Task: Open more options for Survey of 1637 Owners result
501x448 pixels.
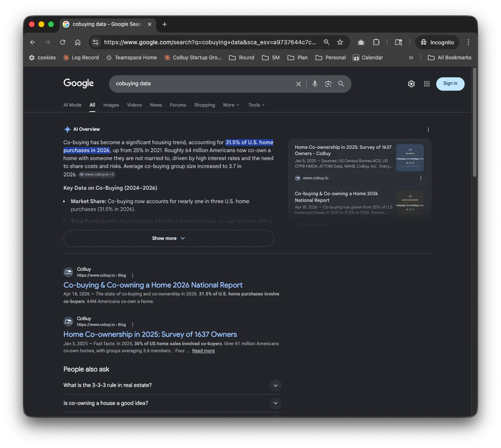Action: pyautogui.click(x=132, y=325)
